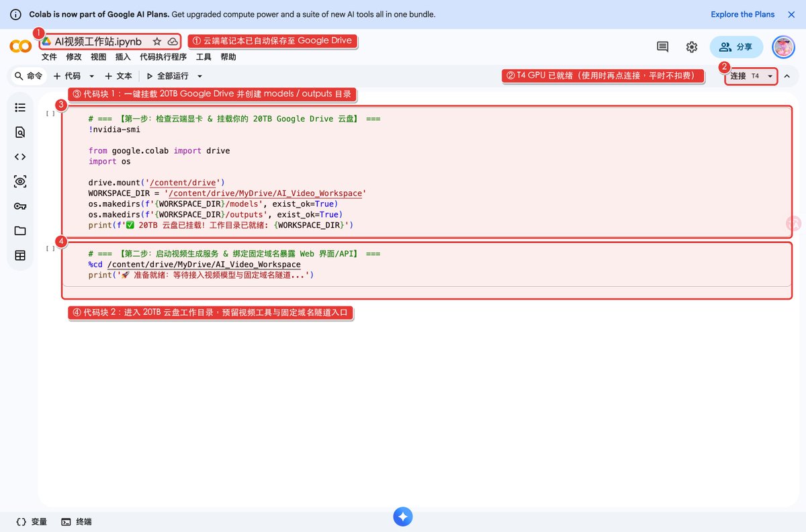This screenshot has width=806, height=532.
Task: Toggle the header visibility chevron
Action: click(787, 76)
